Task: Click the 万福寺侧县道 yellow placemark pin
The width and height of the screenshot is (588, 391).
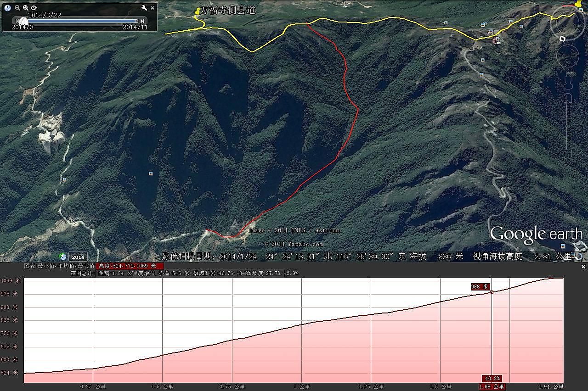Action: pos(198,12)
